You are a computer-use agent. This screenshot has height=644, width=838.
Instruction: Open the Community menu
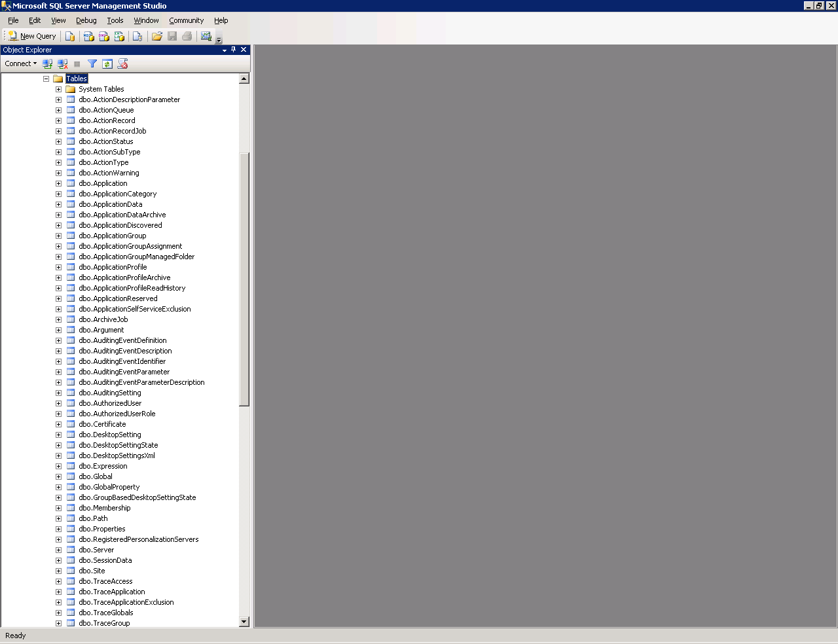186,21
